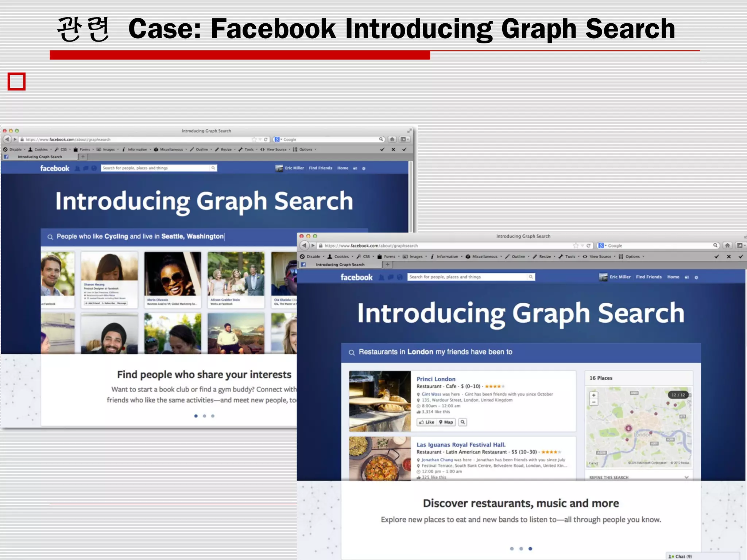Click Home icon in front browser toolbar
The width and height of the screenshot is (747, 560).
click(x=727, y=245)
